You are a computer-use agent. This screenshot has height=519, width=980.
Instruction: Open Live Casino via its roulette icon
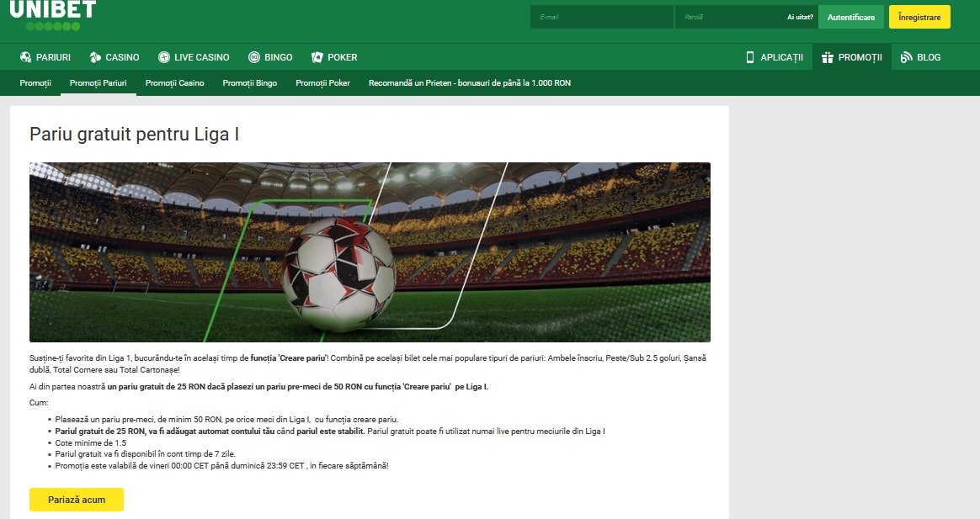tap(163, 57)
